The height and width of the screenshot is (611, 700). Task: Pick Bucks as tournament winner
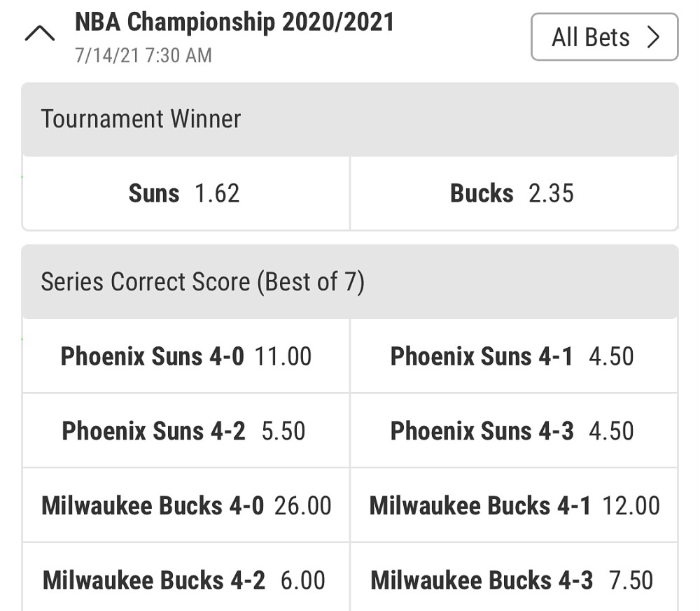tap(513, 193)
